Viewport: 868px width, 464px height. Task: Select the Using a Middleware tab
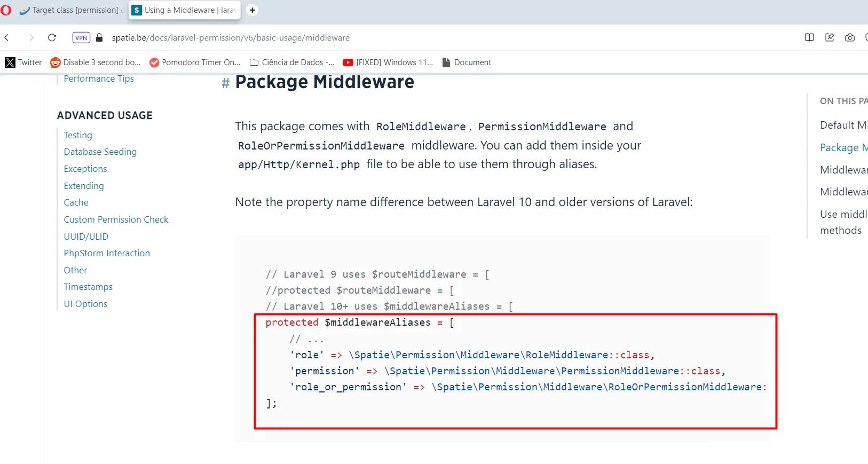coord(184,10)
